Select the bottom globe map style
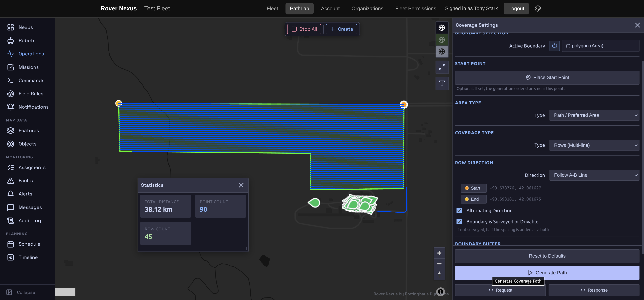The height and width of the screenshot is (300, 644). [442, 52]
